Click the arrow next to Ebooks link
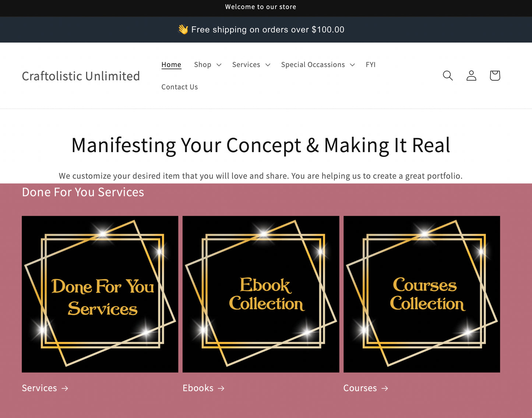This screenshot has width=532, height=418. pos(221,388)
